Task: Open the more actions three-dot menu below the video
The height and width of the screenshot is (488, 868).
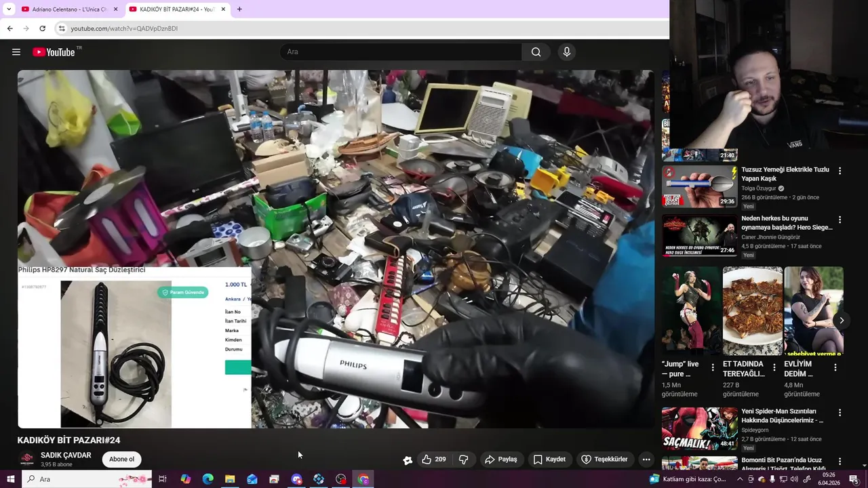Action: pyautogui.click(x=646, y=460)
